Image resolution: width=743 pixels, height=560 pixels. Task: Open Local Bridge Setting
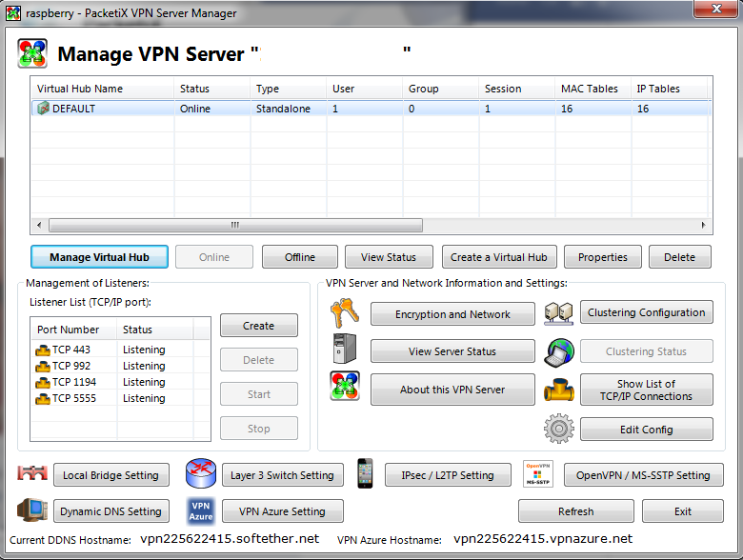[110, 474]
